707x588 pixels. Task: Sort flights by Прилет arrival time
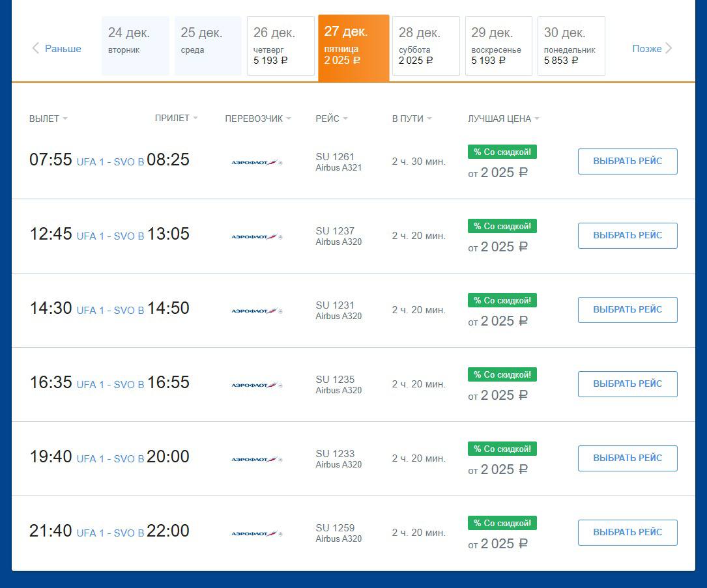click(176, 118)
